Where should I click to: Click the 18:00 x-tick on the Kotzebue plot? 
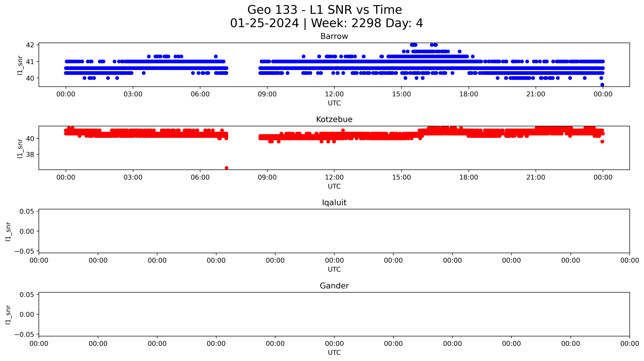point(469,178)
